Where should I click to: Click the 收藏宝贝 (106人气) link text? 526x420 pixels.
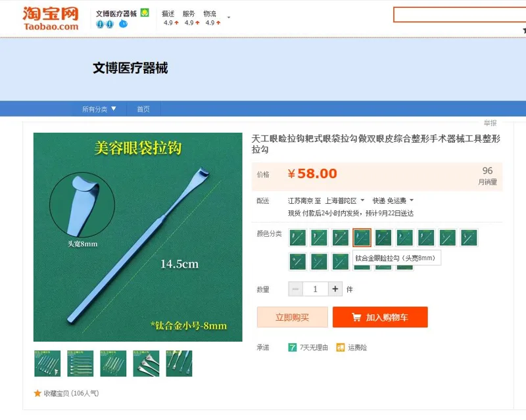(71, 393)
